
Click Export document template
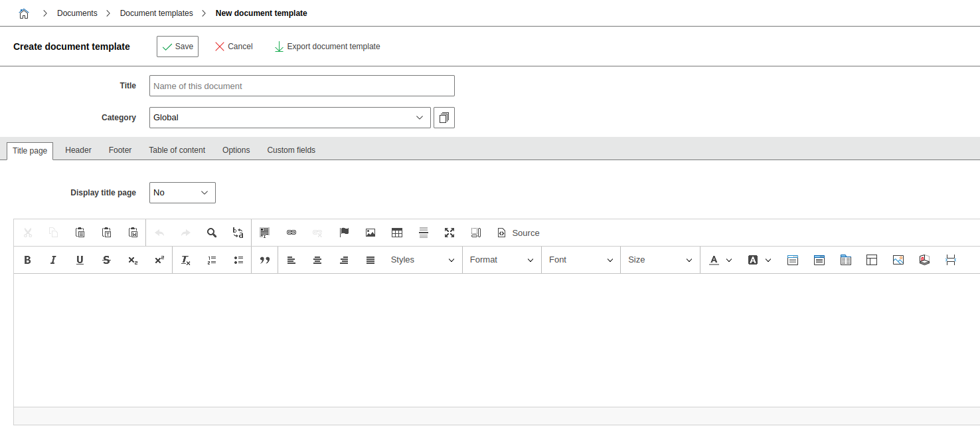327,47
